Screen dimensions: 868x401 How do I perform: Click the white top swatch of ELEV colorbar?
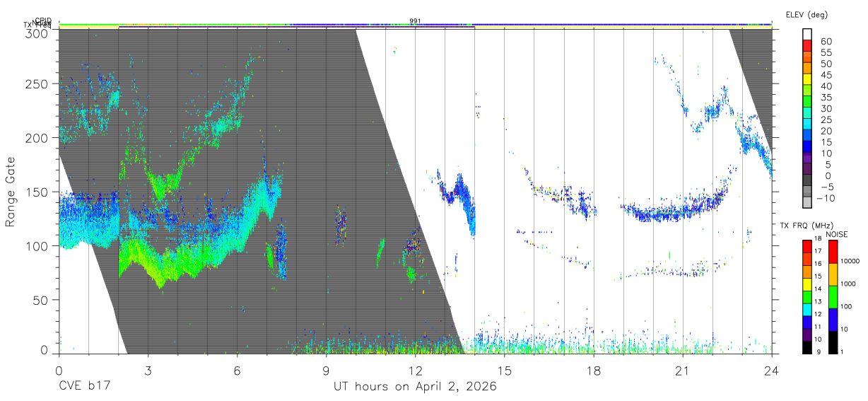[x=807, y=35]
